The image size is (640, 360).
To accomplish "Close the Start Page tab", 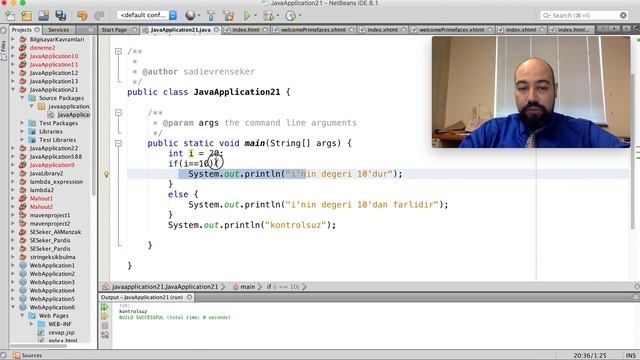I will pos(134,30).
